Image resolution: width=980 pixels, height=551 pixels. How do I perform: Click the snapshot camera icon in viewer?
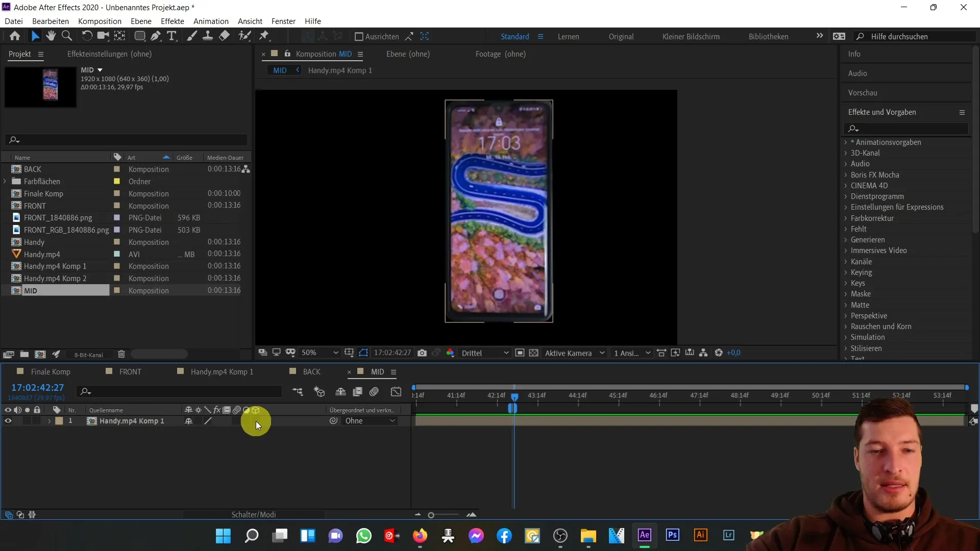(x=422, y=353)
